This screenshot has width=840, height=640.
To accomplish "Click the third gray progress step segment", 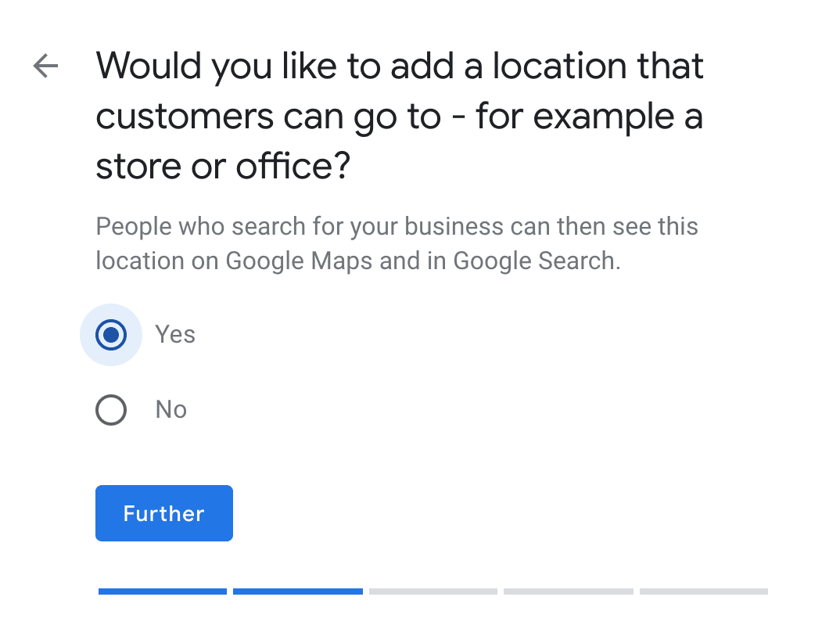I will (433, 591).
